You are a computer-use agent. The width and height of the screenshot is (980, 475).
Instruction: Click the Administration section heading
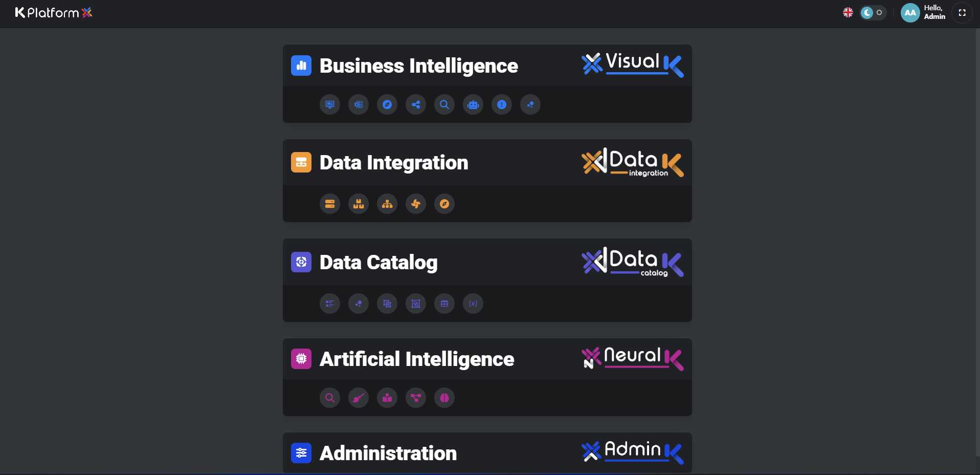388,453
